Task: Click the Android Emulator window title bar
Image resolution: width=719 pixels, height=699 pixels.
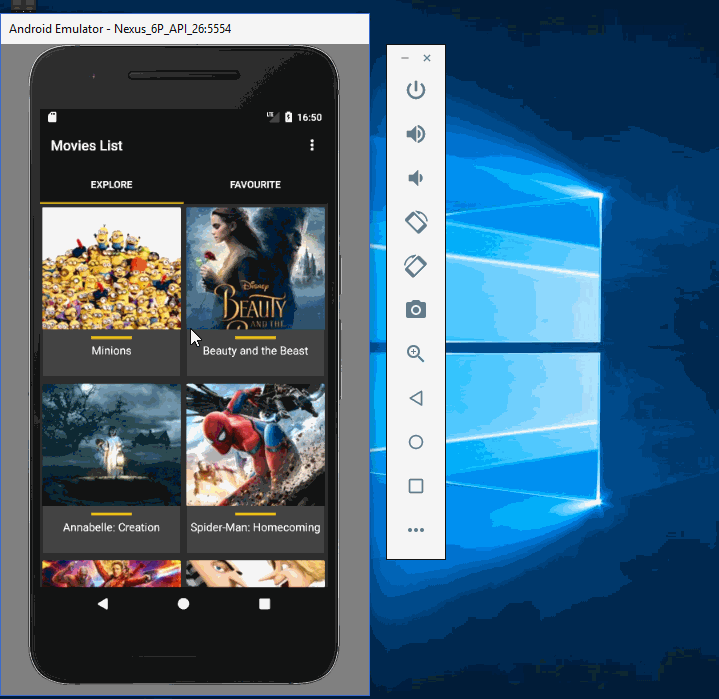Action: 185,29
